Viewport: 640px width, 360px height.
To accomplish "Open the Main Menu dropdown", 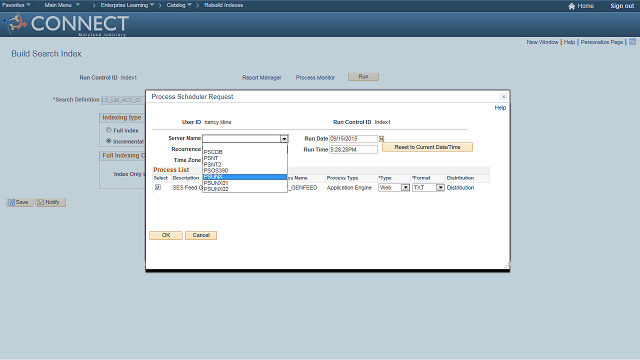I will point(62,5).
